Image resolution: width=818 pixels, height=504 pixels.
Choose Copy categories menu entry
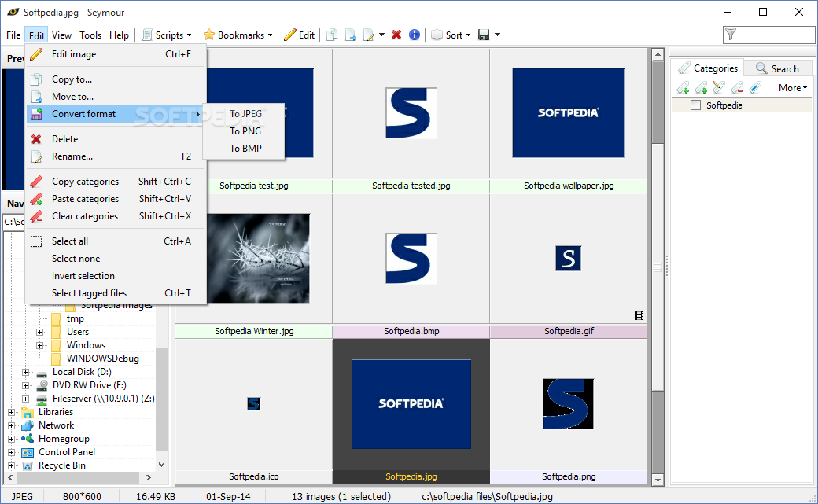tap(116, 182)
